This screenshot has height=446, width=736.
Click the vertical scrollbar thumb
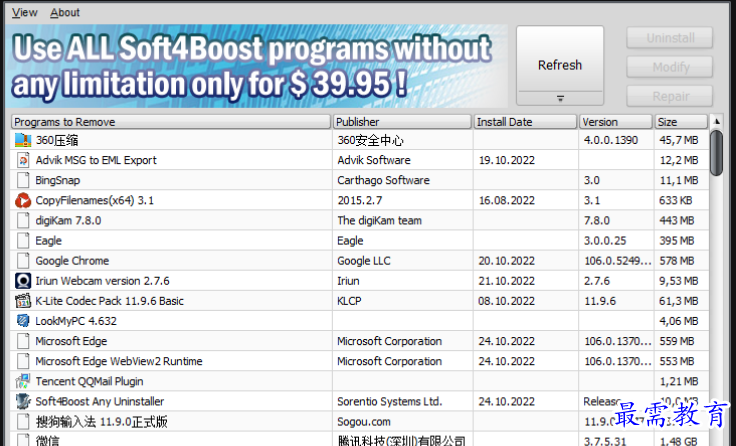click(717, 153)
